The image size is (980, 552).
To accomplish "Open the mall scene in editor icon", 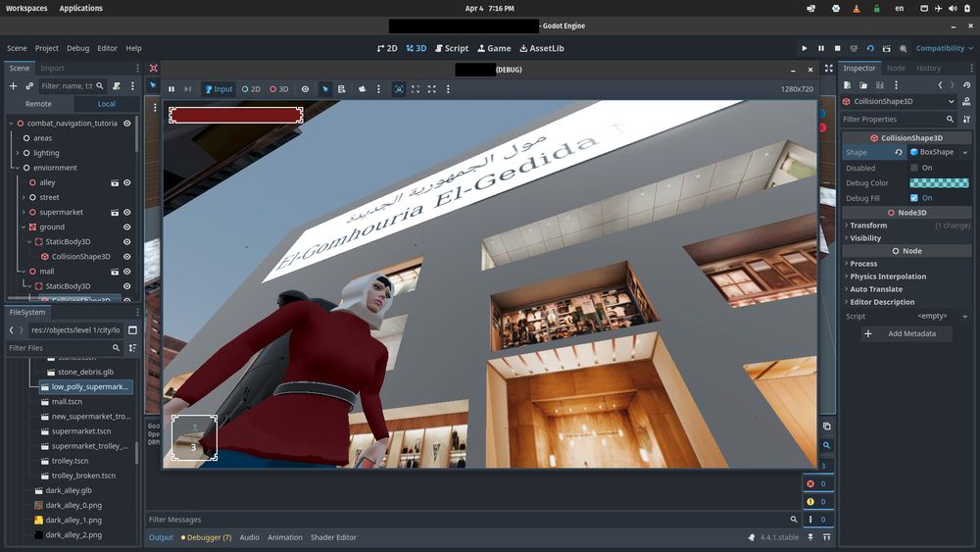I will point(115,272).
